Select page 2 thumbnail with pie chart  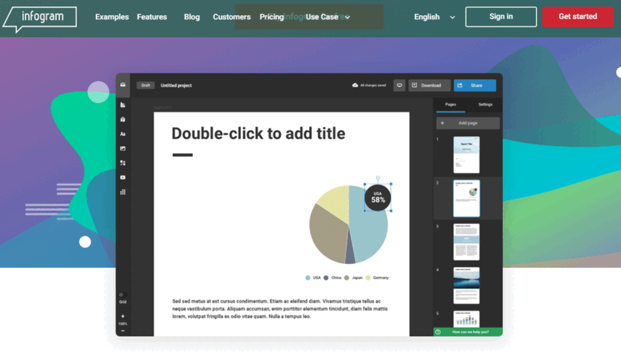pos(466,198)
